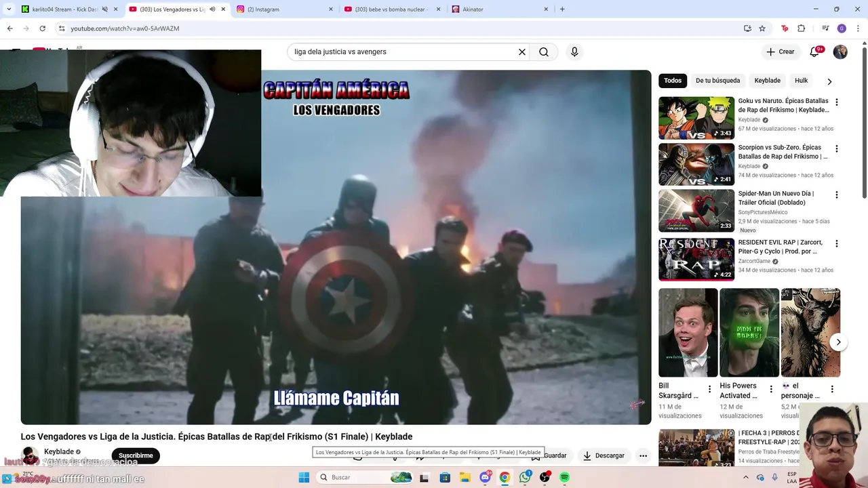Show next filter chips with the arrow

tap(829, 81)
